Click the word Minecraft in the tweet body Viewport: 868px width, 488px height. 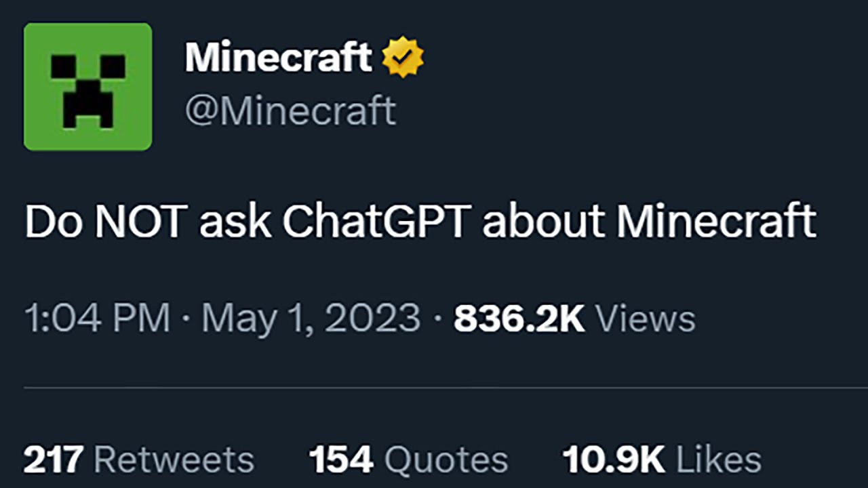[x=715, y=220]
